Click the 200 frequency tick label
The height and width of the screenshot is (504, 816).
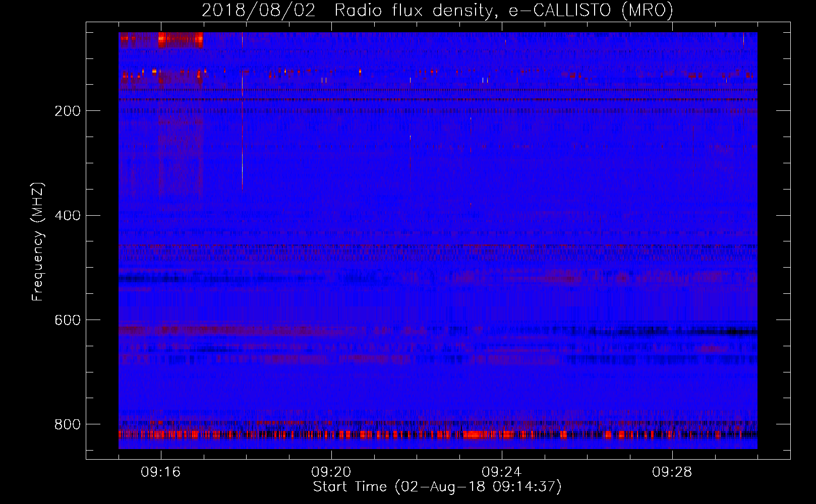68,111
